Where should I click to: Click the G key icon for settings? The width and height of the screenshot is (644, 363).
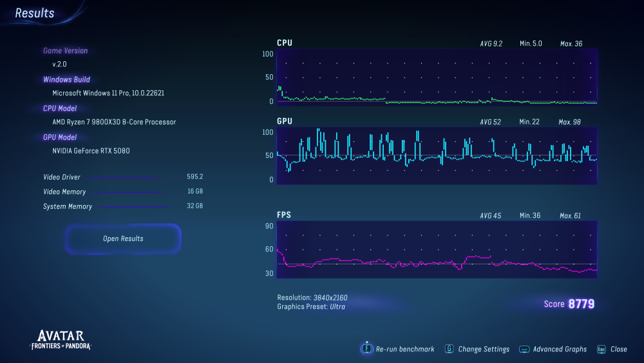pyautogui.click(x=449, y=349)
